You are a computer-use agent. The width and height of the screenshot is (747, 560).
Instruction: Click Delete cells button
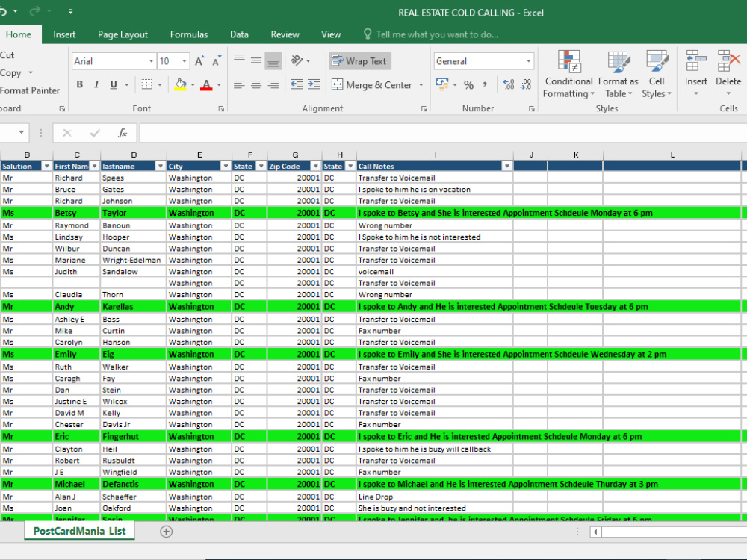pos(728,72)
